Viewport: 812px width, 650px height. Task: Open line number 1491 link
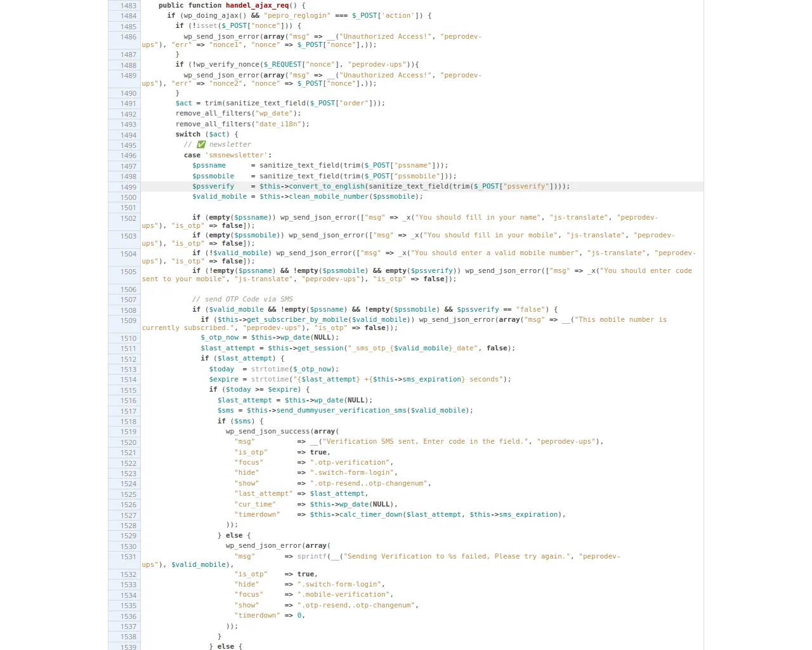128,103
